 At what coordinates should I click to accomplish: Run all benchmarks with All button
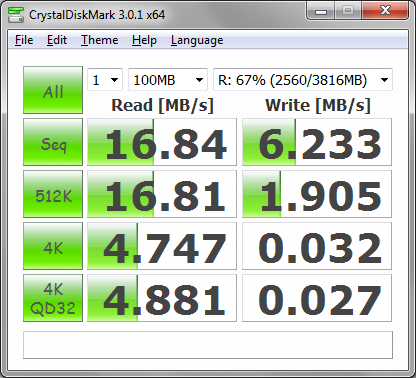coord(53,90)
